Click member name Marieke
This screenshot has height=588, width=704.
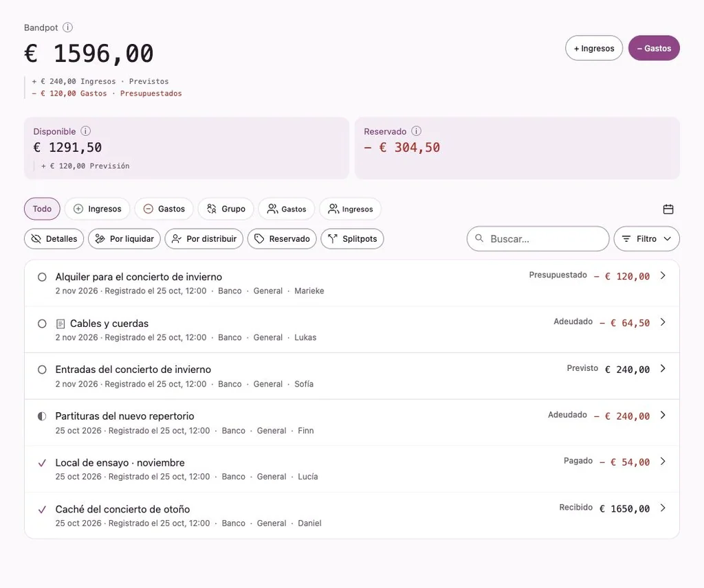coord(309,291)
